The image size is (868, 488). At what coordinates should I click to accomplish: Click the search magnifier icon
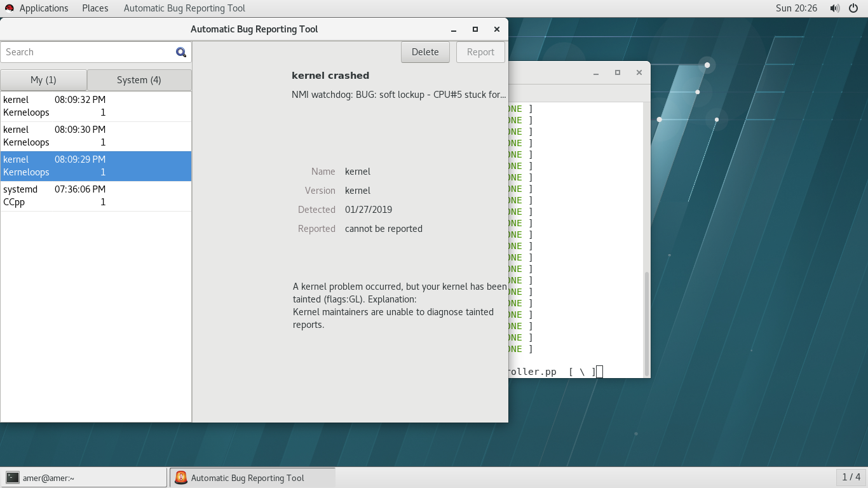pos(181,52)
